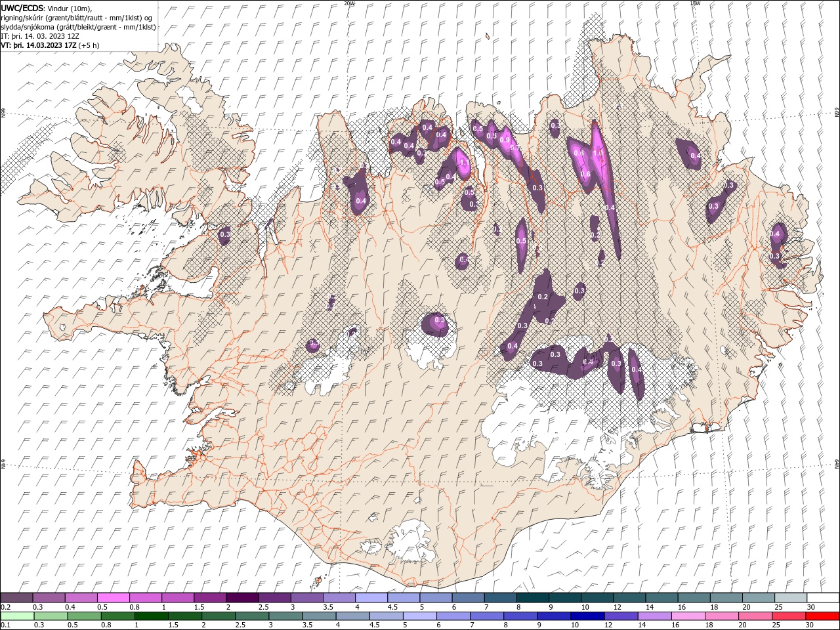The image size is (840, 630).
Task: Click the 'slydda/snjókoma' legend description line
Action: pos(78,27)
